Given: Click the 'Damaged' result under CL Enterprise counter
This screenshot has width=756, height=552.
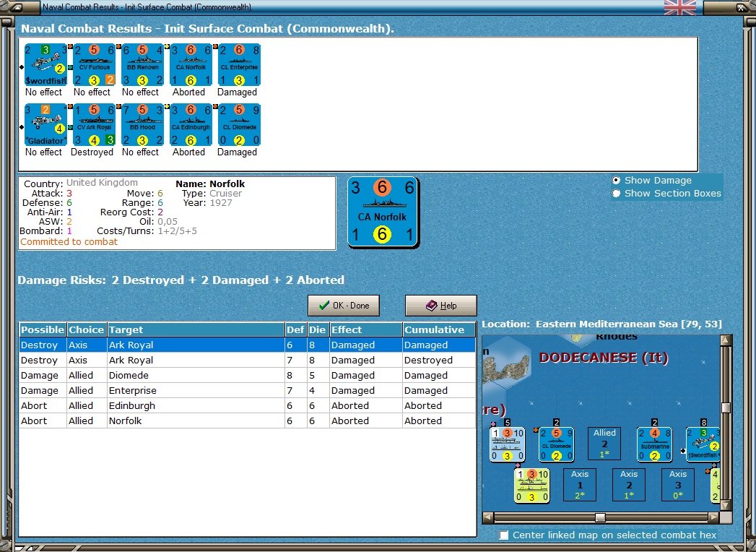Looking at the screenshot, I should point(238,92).
